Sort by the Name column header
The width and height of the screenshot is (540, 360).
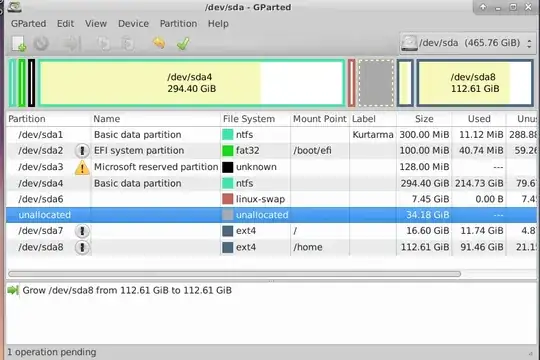coord(155,119)
